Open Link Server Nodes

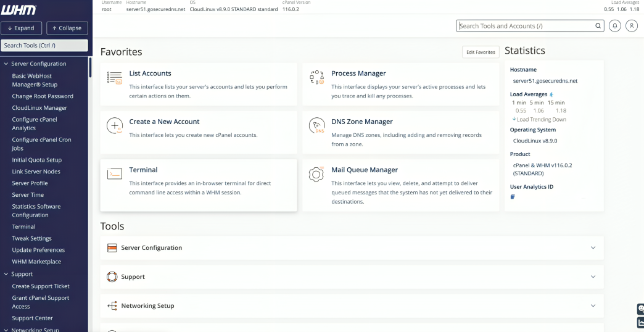[x=36, y=172]
